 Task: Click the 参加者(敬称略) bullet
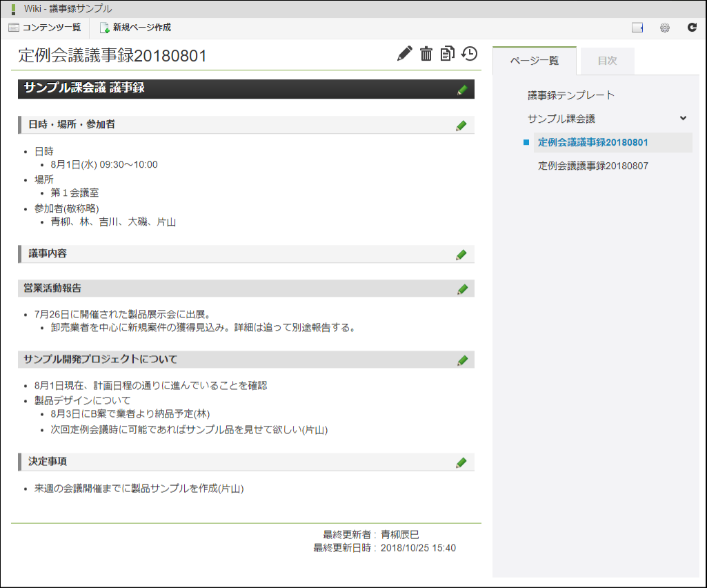[x=67, y=208]
